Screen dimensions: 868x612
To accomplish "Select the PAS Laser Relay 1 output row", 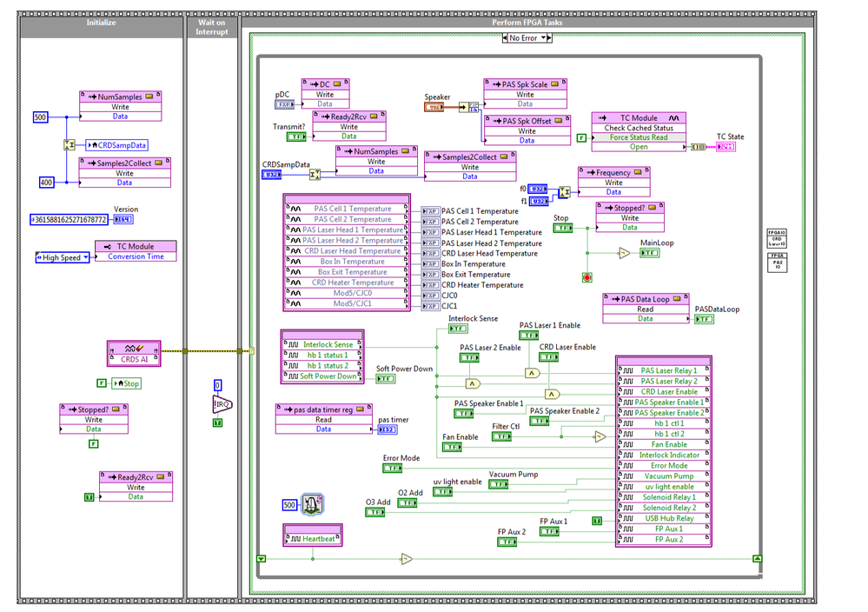I will point(663,370).
